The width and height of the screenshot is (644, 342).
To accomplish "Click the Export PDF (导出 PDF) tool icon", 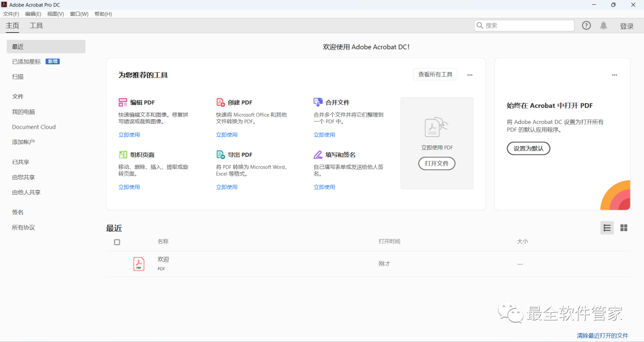I will (221, 154).
